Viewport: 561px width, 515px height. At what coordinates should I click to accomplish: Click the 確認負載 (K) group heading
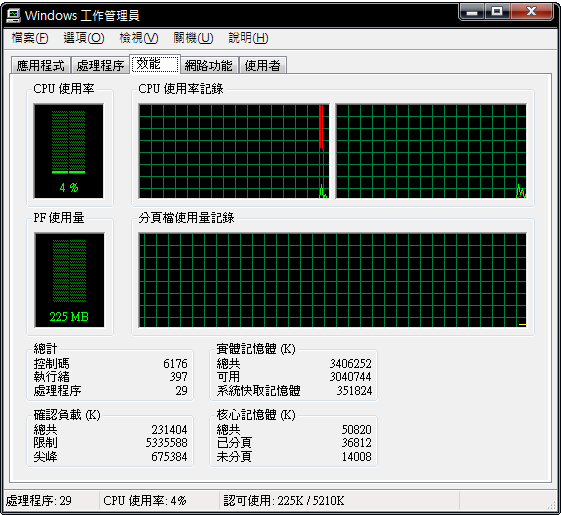pos(67,414)
